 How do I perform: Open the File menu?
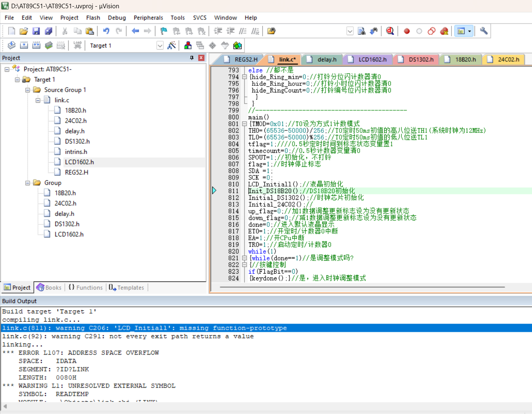[9, 18]
